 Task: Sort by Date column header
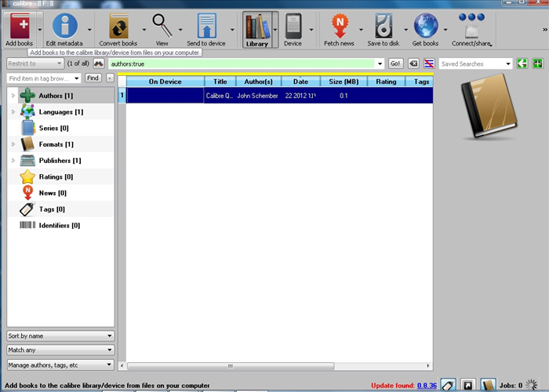pos(300,82)
